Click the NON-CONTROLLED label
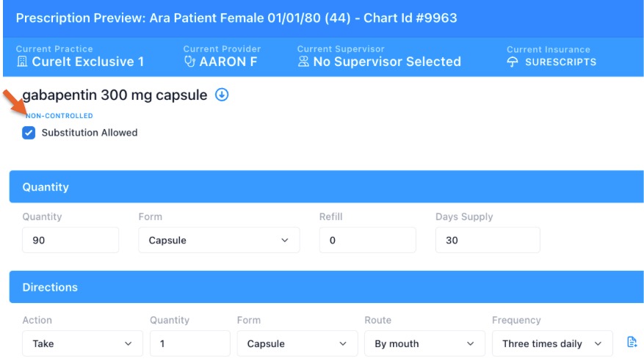This screenshot has height=361, width=644. pyautogui.click(x=59, y=116)
